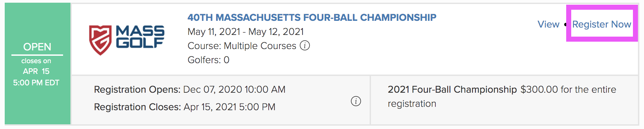
Task: Click Register Now for the Four-Ball Championship
Action: pos(602,24)
